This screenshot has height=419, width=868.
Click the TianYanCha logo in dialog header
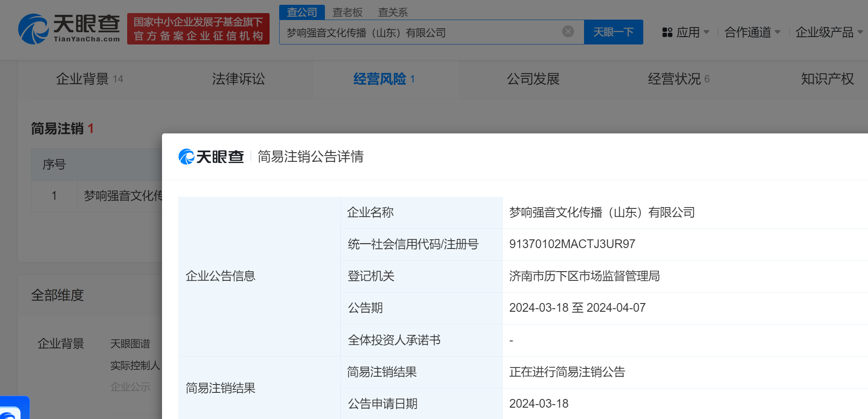(x=211, y=157)
